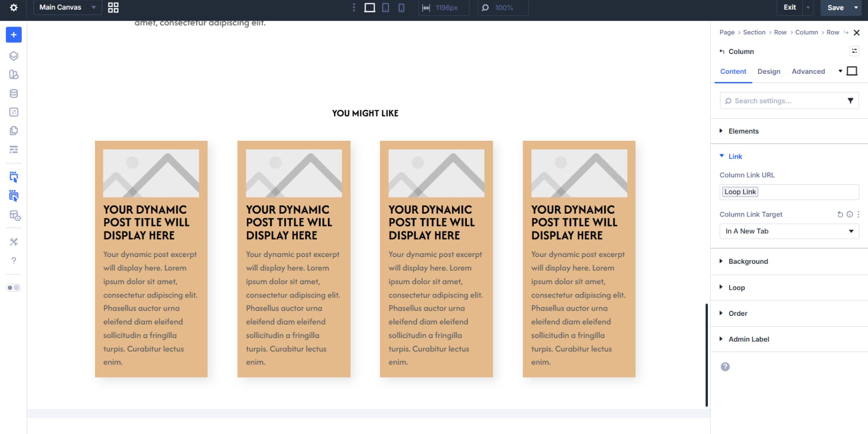Open Column Link Target dropdown
The image size is (868, 434).
[789, 231]
